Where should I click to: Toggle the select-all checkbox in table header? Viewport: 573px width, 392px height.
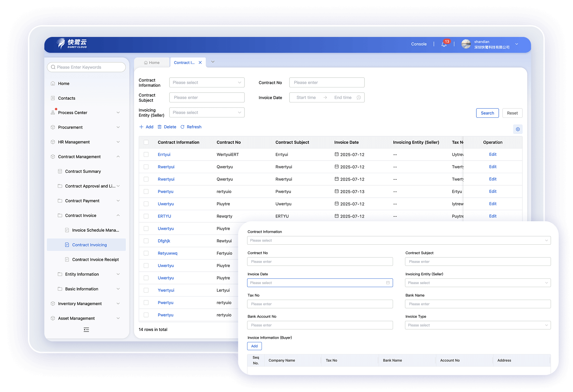point(146,143)
